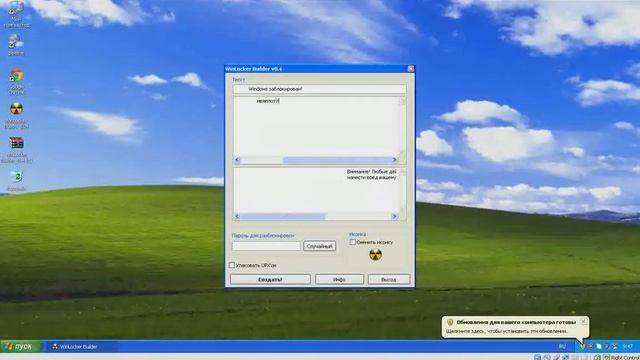Screen dimensions: 640x360
Task: Close the WinLocker Builder dialog window
Action: (411, 69)
